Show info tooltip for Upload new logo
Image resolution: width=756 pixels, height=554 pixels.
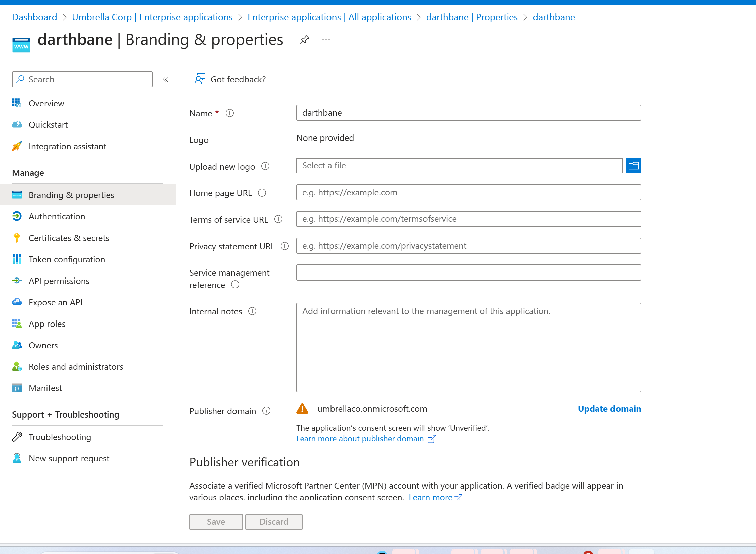tap(265, 166)
